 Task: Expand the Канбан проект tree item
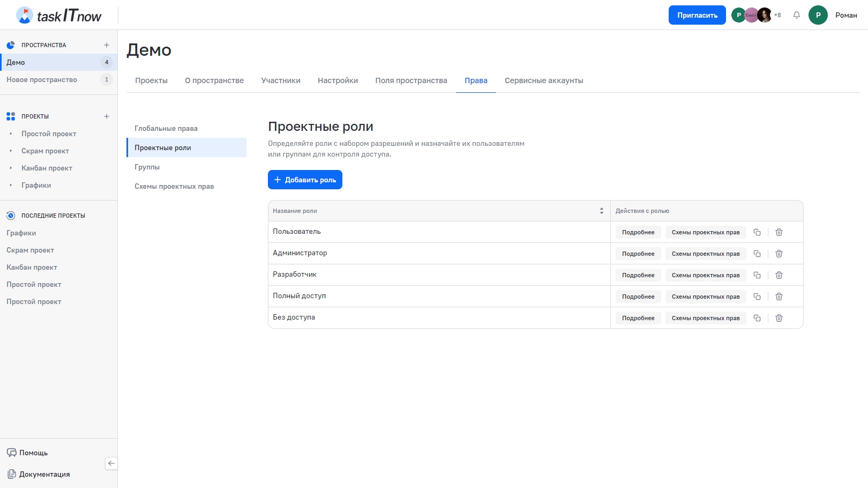coord(11,168)
